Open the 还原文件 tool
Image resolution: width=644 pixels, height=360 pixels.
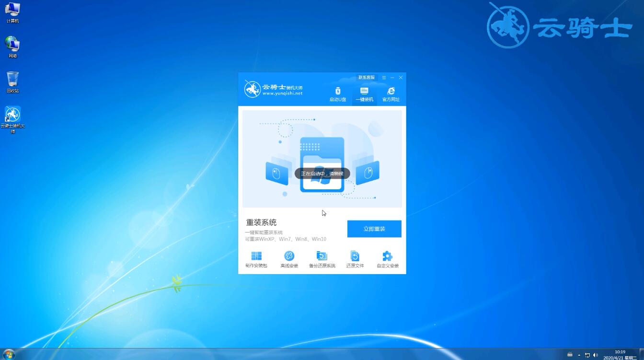(355, 259)
